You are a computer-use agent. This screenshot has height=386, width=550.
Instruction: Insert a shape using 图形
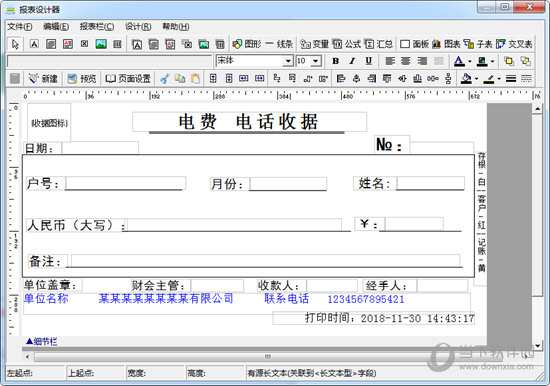tap(247, 44)
